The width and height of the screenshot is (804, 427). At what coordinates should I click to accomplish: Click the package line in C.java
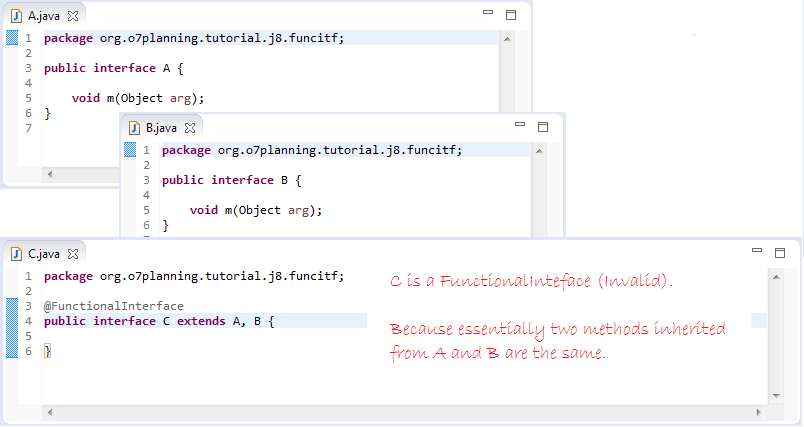pyautogui.click(x=194, y=276)
